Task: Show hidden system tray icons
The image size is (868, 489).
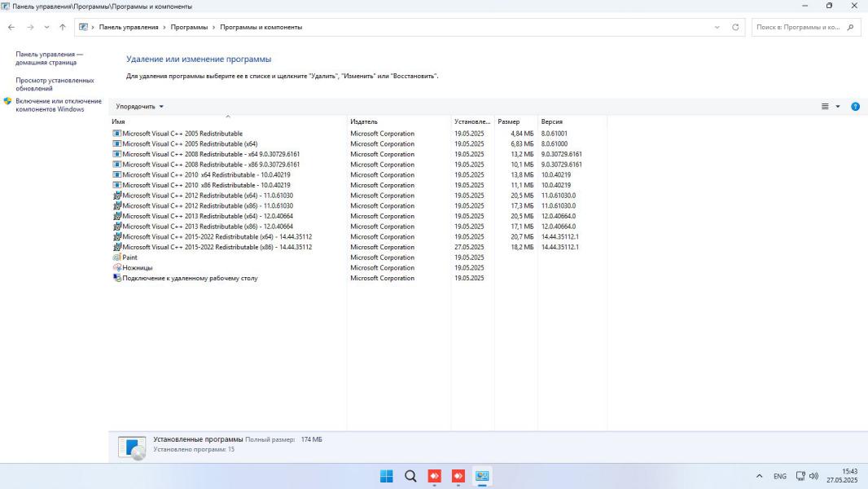Action: 759,476
